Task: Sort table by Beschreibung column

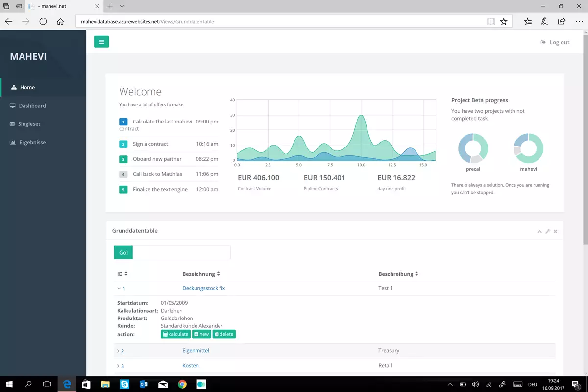Action: (398, 274)
